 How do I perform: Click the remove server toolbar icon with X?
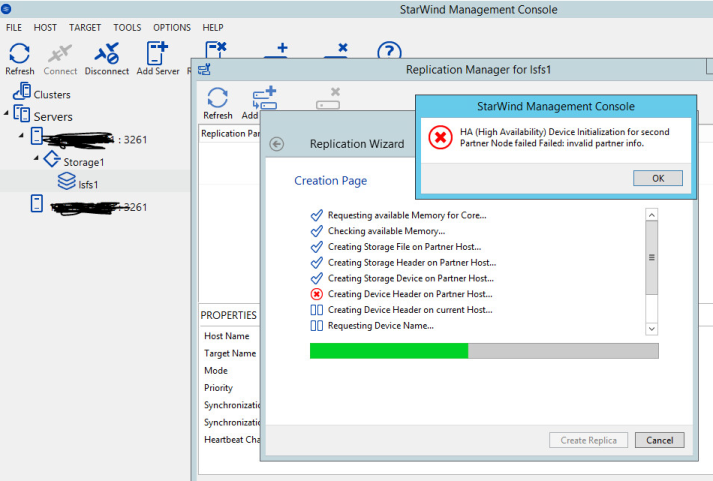(x=216, y=50)
